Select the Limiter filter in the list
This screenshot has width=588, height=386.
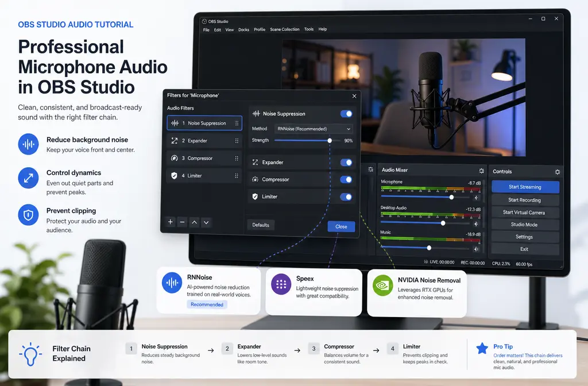click(x=204, y=176)
